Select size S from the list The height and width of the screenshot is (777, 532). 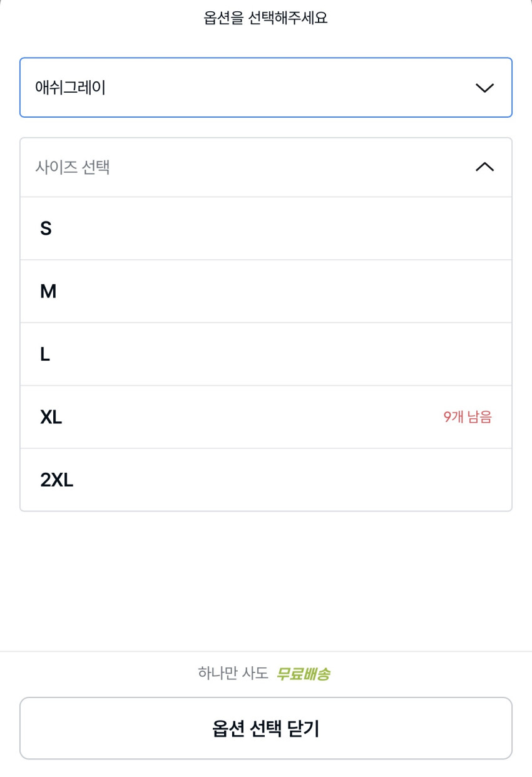(x=46, y=229)
